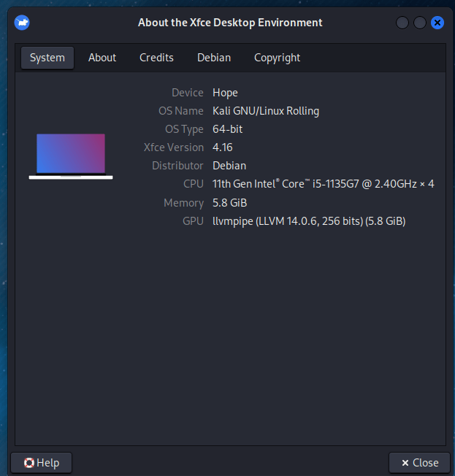Click the window title text
This screenshot has height=476, width=455.
230,23
